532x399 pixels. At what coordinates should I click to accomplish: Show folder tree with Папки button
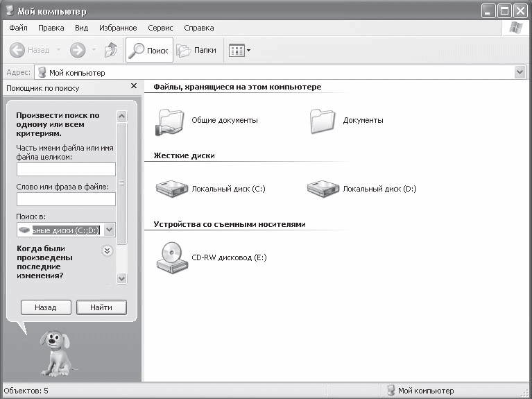196,50
